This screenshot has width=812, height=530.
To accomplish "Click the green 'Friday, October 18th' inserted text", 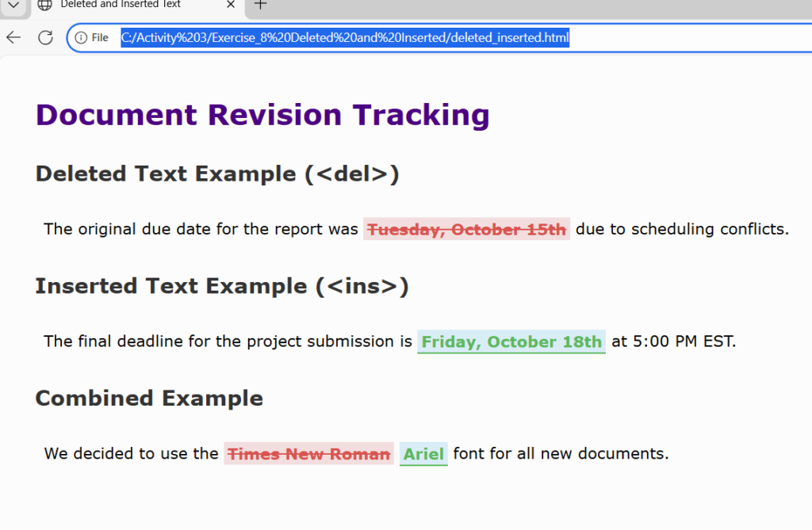I will pos(511,342).
